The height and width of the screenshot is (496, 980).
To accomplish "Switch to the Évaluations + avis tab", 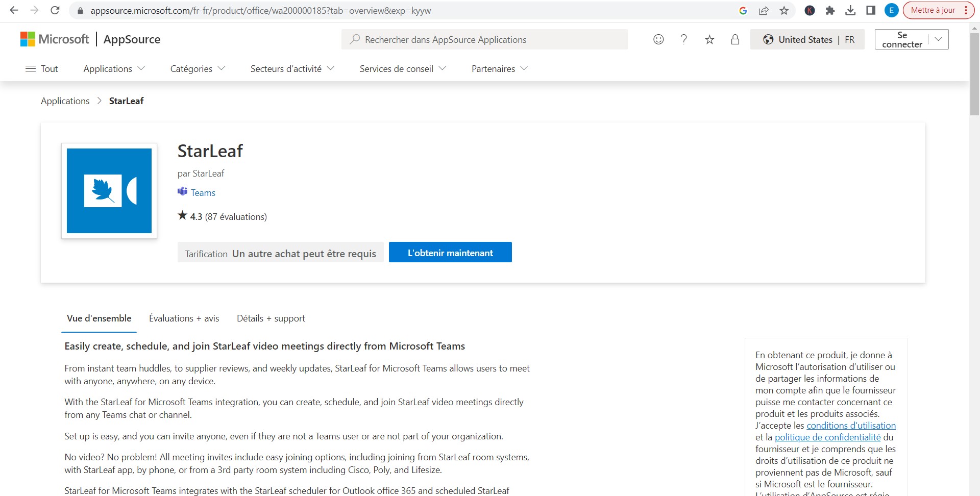I will (x=184, y=318).
